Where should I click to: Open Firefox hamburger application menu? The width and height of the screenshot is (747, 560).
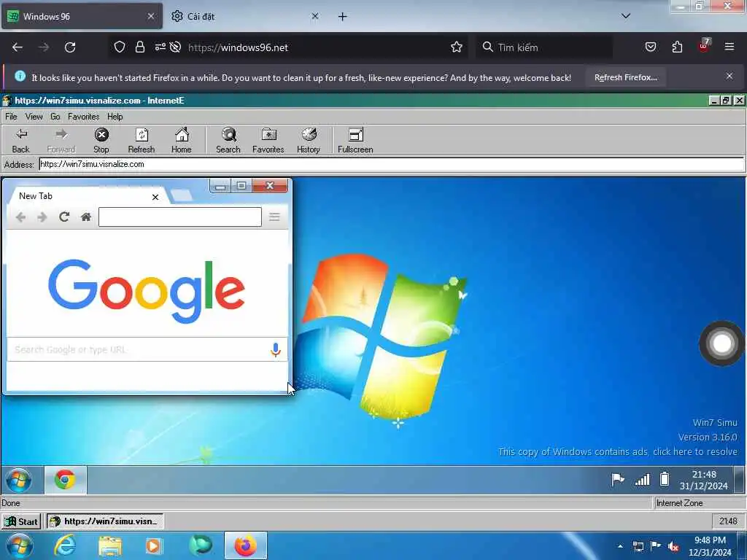(x=729, y=47)
